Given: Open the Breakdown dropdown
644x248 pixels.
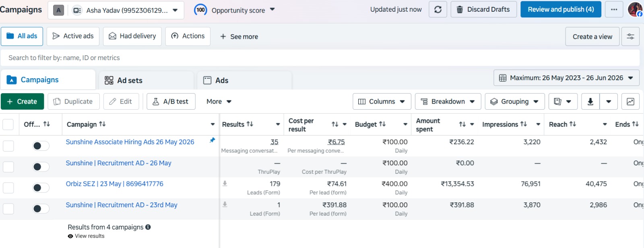Looking at the screenshot, I should (x=448, y=102).
